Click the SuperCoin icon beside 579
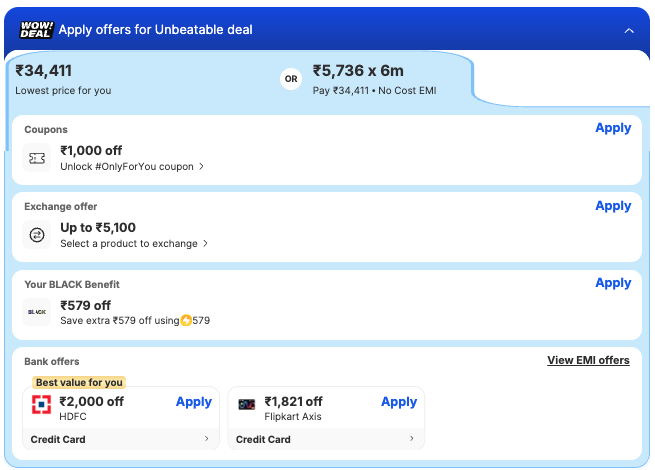Image resolution: width=655 pixels, height=470 pixels. [x=186, y=321]
